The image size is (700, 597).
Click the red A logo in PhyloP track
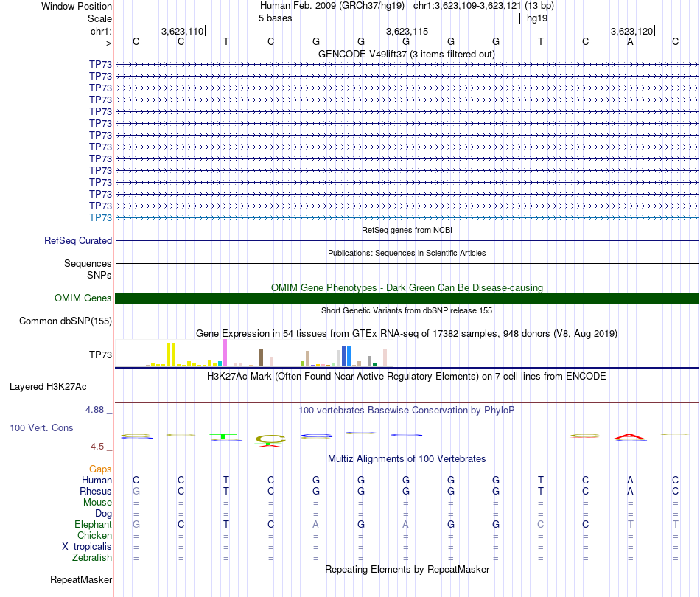(x=630, y=437)
